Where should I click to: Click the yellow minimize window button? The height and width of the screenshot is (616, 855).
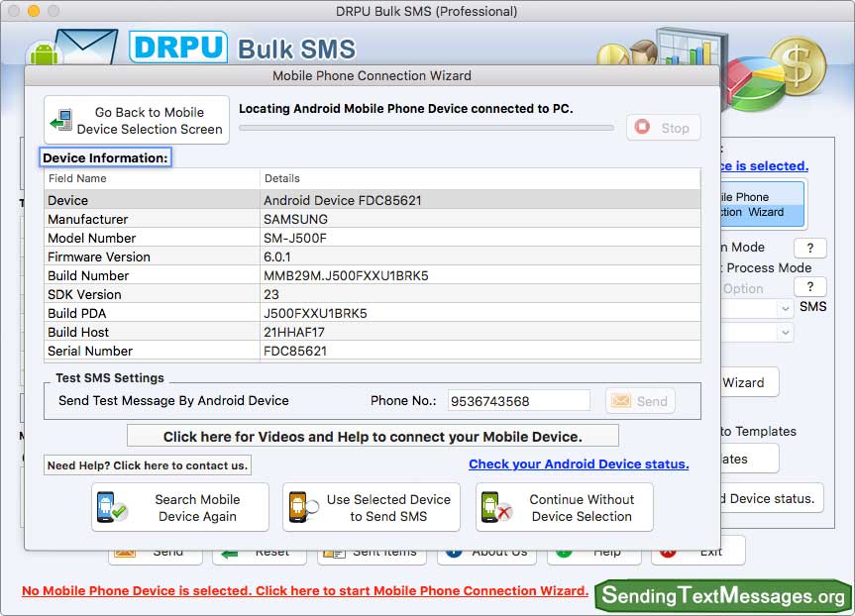point(34,11)
